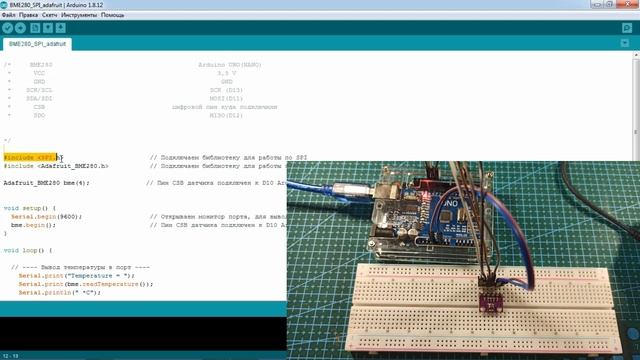Open the Инструменты menu
This screenshot has width=640, height=360.
point(79,15)
